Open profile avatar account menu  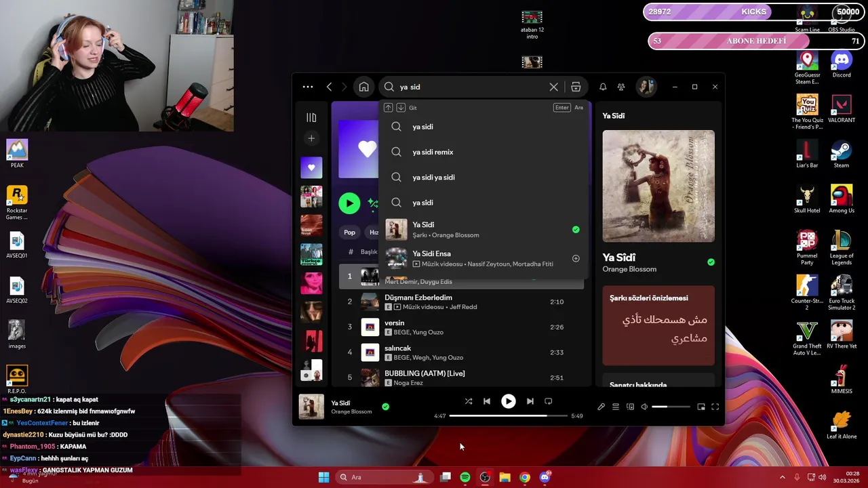[x=646, y=87]
